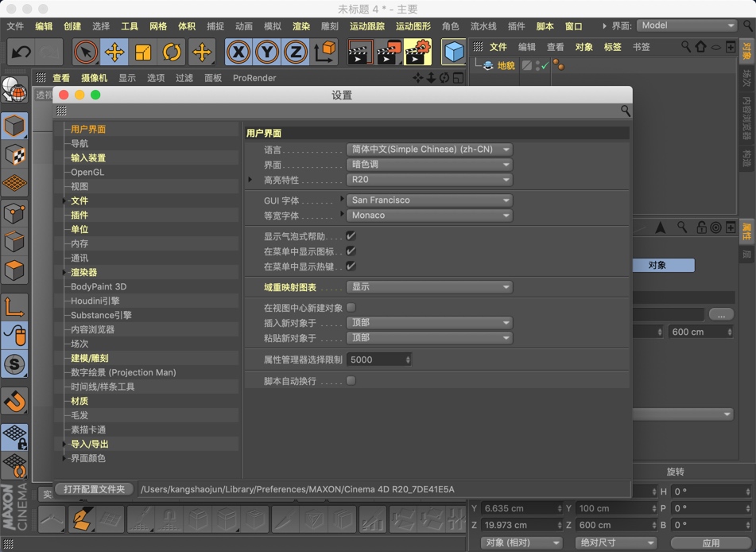Open viewport 摄像机 menu

tap(94, 78)
